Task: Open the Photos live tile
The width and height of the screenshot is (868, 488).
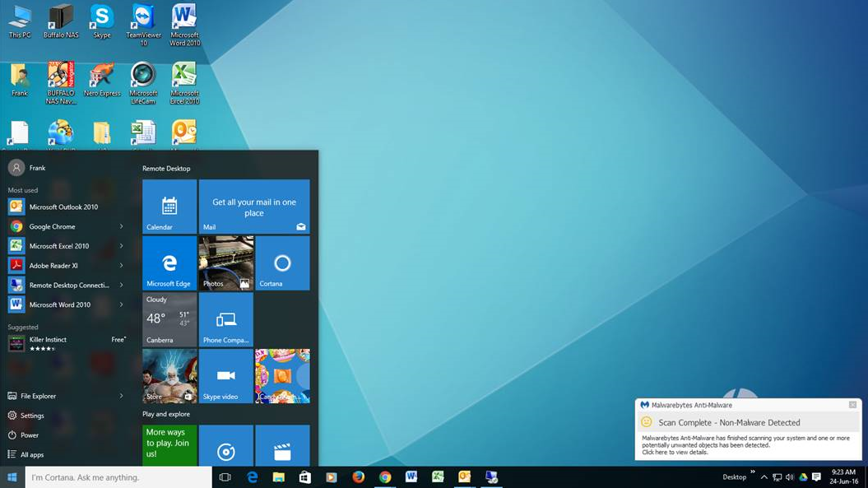Action: tap(226, 263)
